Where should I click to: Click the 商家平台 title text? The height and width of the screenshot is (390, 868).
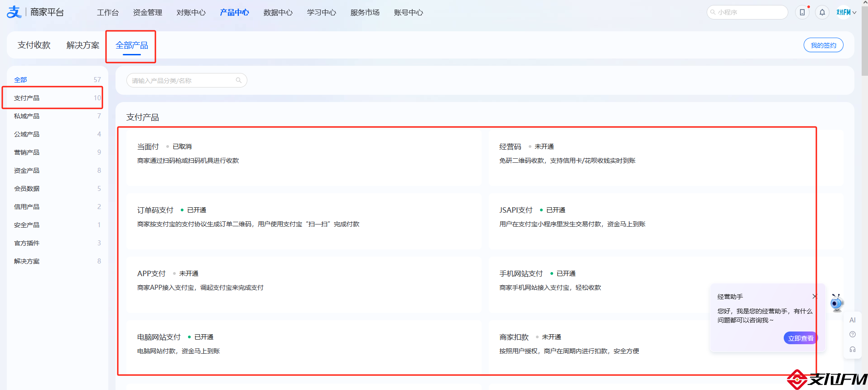click(x=47, y=12)
